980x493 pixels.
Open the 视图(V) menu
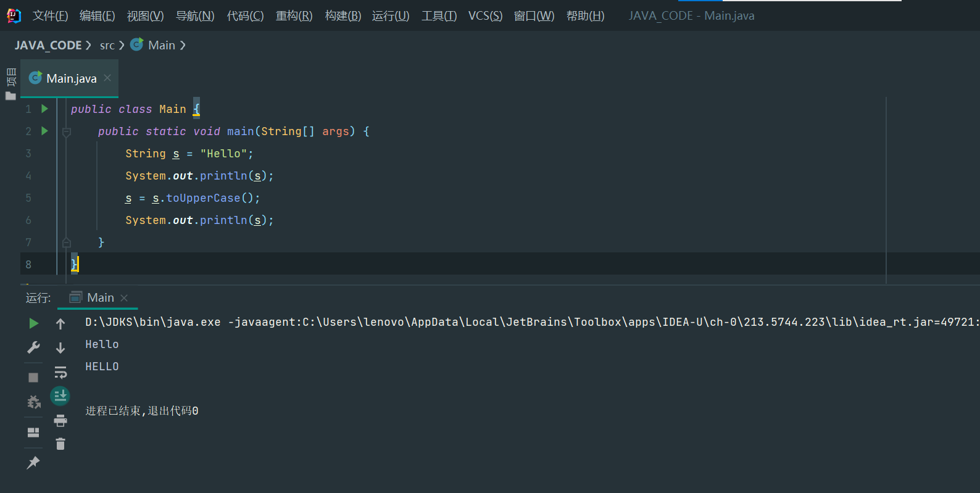click(146, 16)
